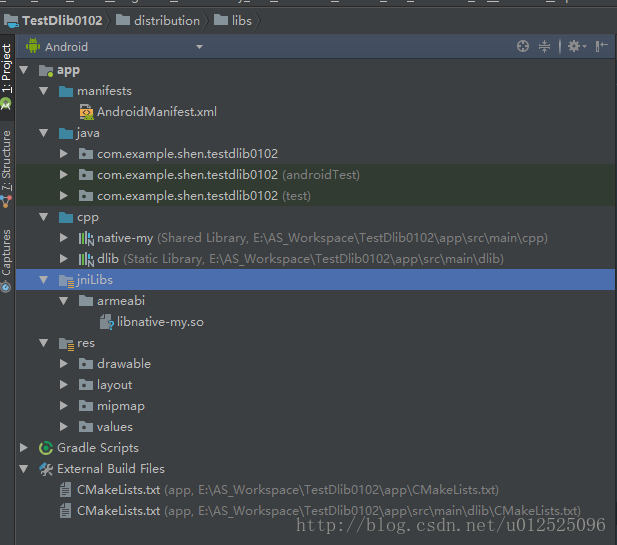
Task: Expand the drawable folder
Action: click(64, 364)
